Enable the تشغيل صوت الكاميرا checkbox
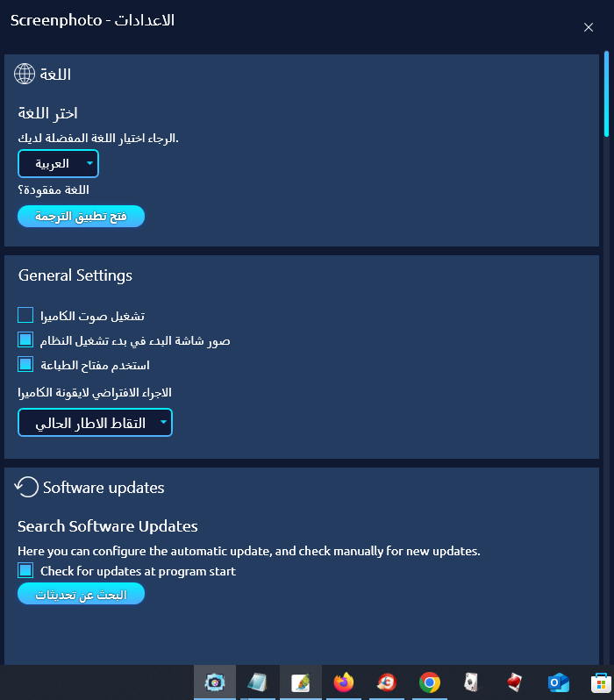Screen dimensions: 614x700 pyautogui.click(x=25, y=315)
